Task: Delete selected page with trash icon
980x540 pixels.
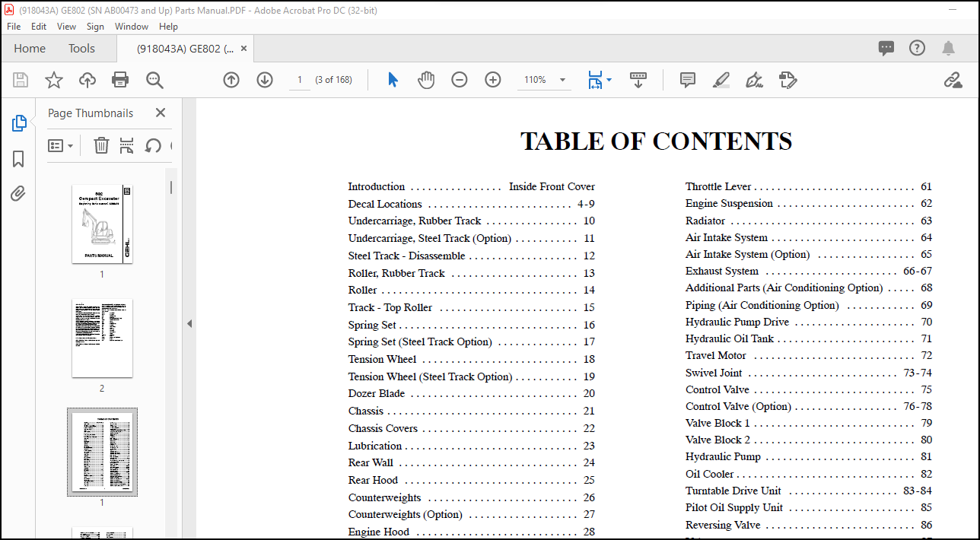Action: [101, 145]
